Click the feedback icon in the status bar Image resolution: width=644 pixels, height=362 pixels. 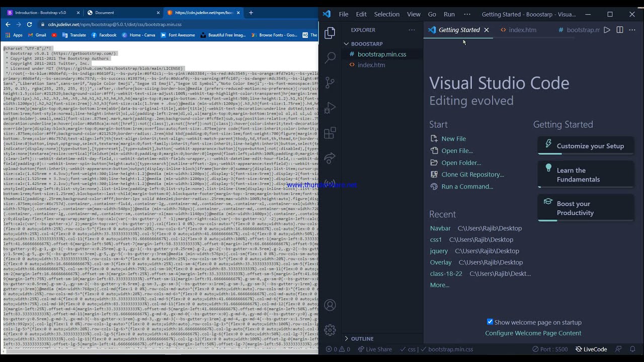tap(619, 349)
